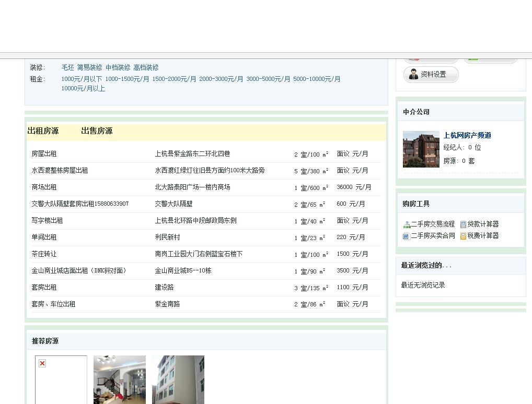Click the 税费计算器 calculator icon

(463, 236)
